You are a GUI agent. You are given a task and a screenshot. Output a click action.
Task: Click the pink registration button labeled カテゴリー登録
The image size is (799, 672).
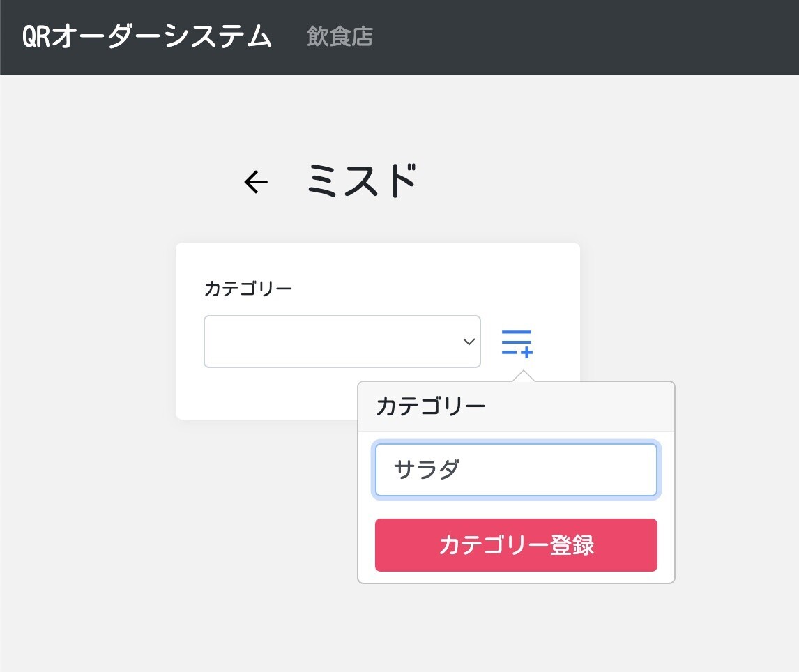pos(516,546)
